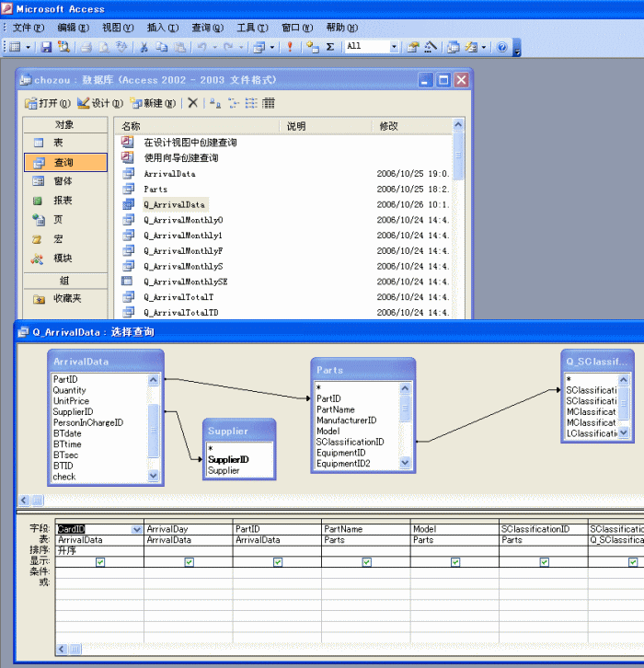Switch database window to Large Icons view
644x668 pixels.
(215, 103)
